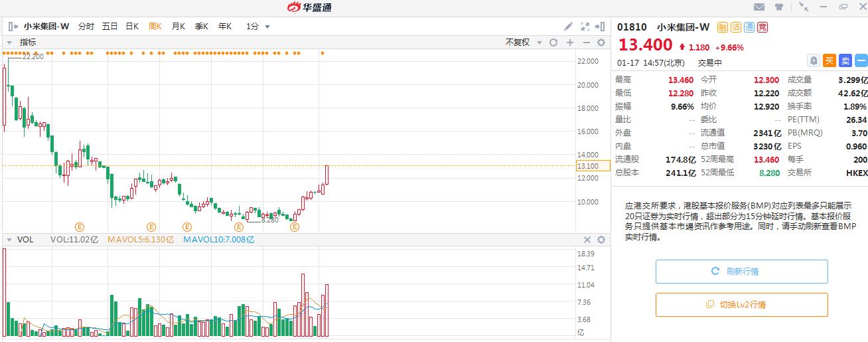The height and width of the screenshot is (342, 868).
Task: Click the first earnings E marker
Action: pyautogui.click(x=79, y=227)
